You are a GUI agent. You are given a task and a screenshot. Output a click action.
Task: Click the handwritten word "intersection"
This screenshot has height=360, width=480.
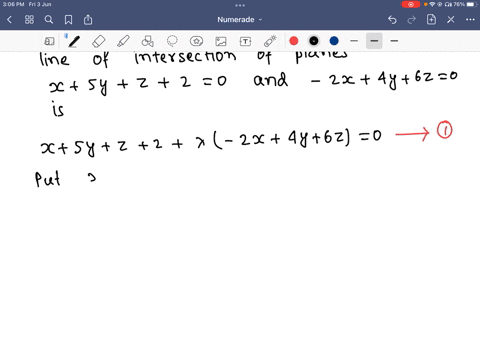point(185,57)
